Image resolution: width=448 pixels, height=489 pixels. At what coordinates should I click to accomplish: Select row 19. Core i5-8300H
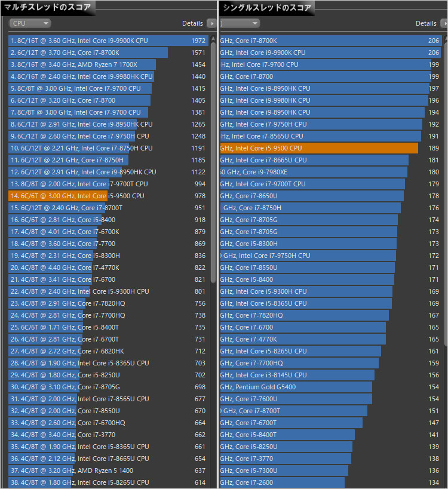(108, 256)
